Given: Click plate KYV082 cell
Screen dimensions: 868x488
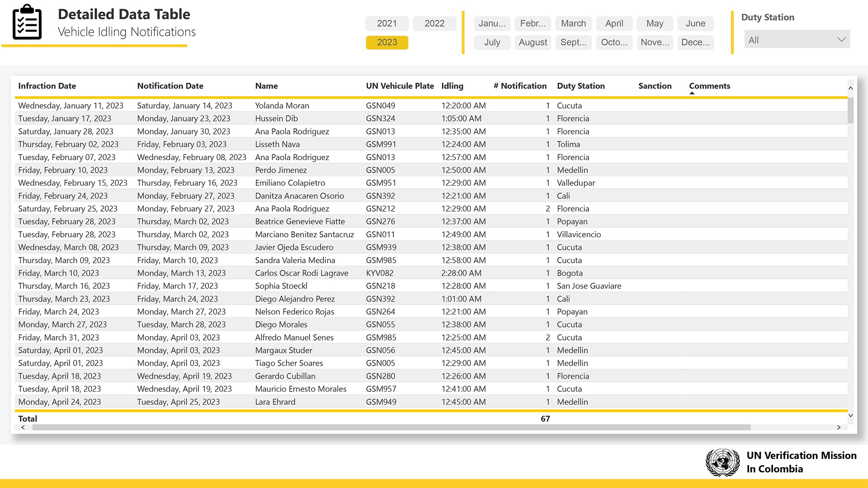Looking at the screenshot, I should [x=380, y=273].
